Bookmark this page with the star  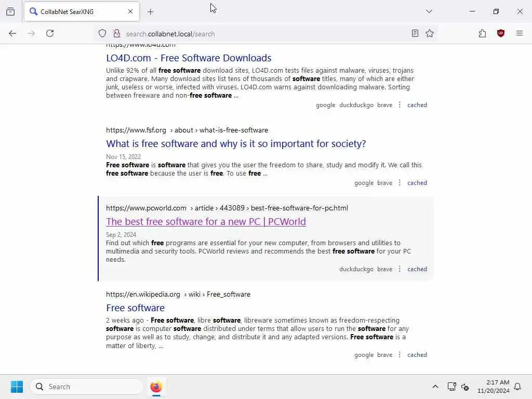point(430,33)
